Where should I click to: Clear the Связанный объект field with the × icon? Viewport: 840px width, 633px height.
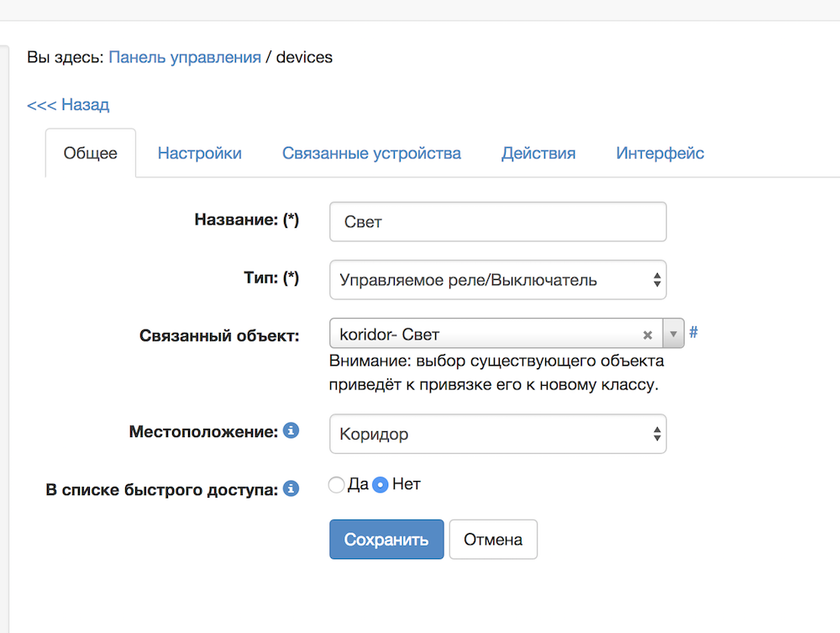click(648, 334)
